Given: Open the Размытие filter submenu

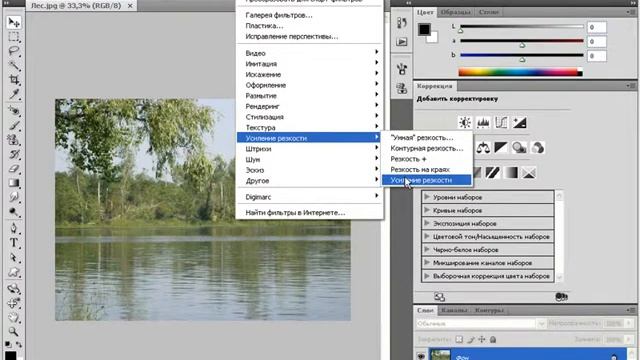Looking at the screenshot, I should click(x=309, y=96).
